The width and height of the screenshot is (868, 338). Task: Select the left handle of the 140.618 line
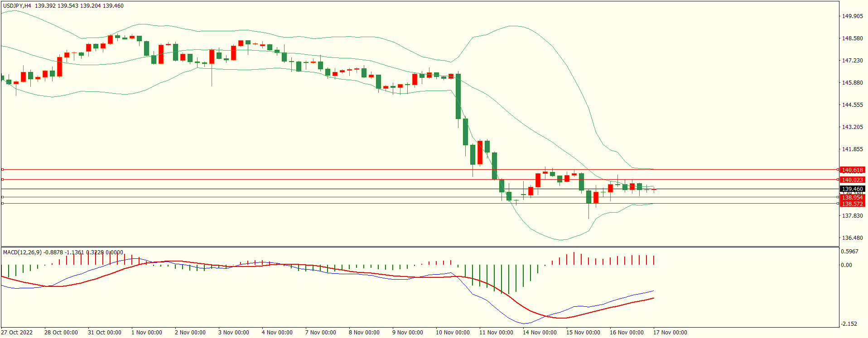pos(2,170)
